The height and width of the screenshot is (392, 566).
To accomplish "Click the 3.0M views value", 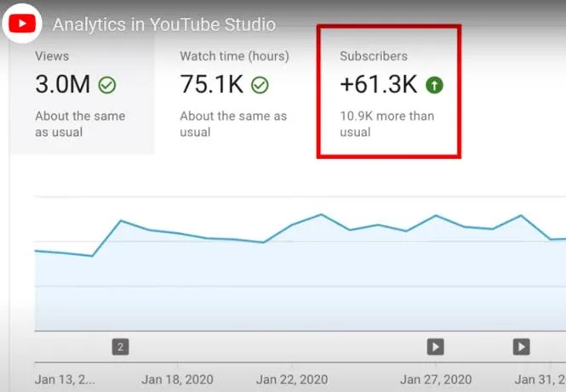I will (62, 84).
